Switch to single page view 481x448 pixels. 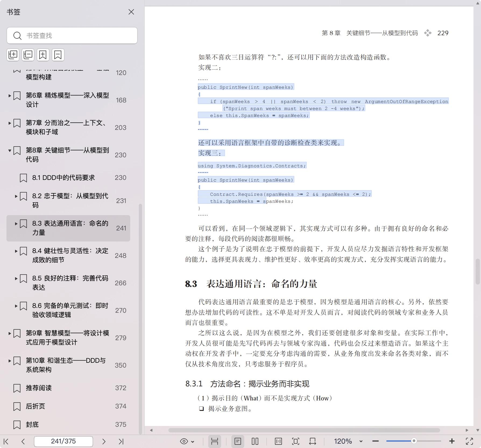point(238,441)
